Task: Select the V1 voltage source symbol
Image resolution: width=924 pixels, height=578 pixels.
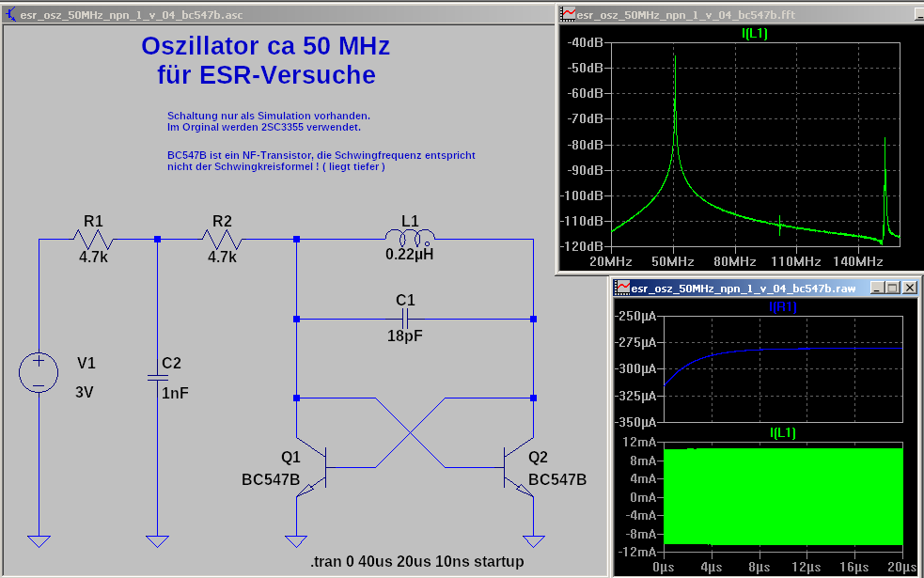Action: 39,373
